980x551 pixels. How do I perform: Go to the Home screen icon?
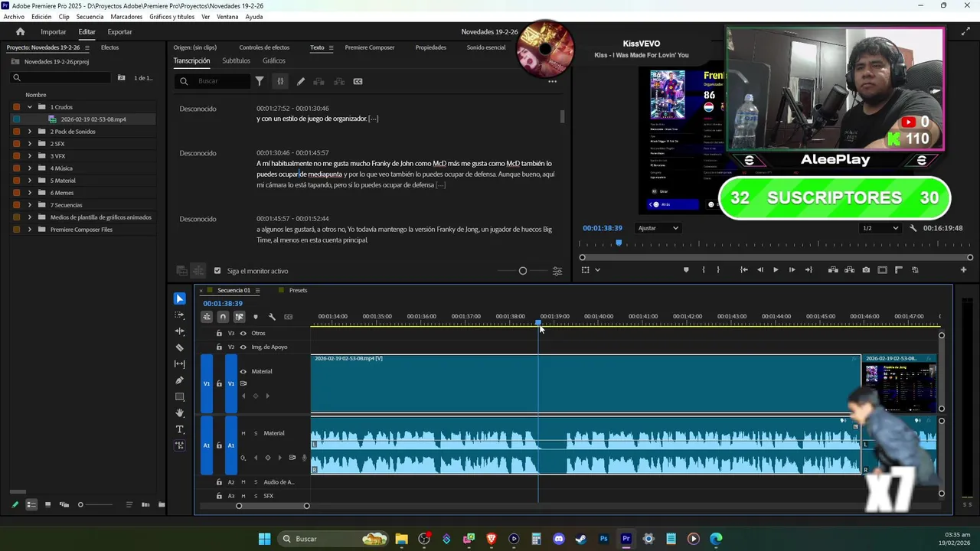[20, 32]
